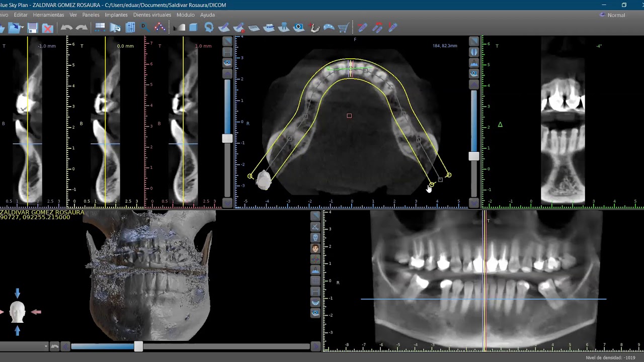Click the green triangle marker in tangential view
Screen dimensions: 644x362
pyautogui.click(x=500, y=124)
